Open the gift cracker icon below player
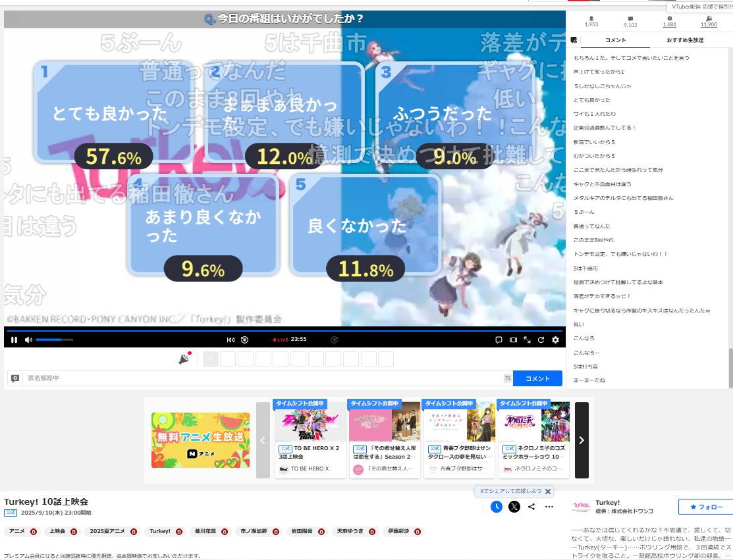Screen dimensions: 733x560 point(185,358)
